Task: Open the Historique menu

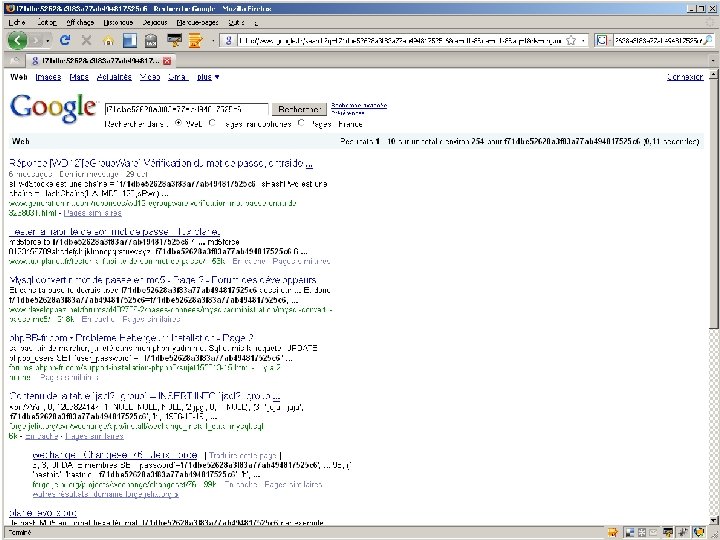Action: (x=118, y=22)
